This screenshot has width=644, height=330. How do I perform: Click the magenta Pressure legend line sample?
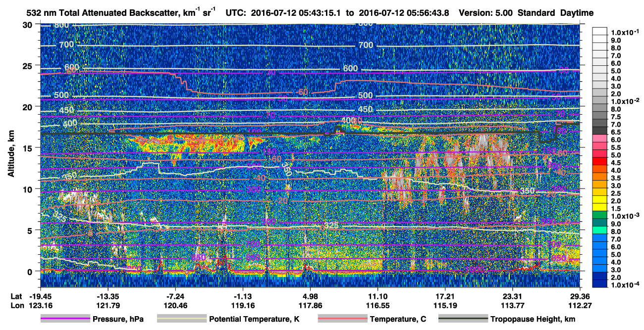pyautogui.click(x=65, y=319)
